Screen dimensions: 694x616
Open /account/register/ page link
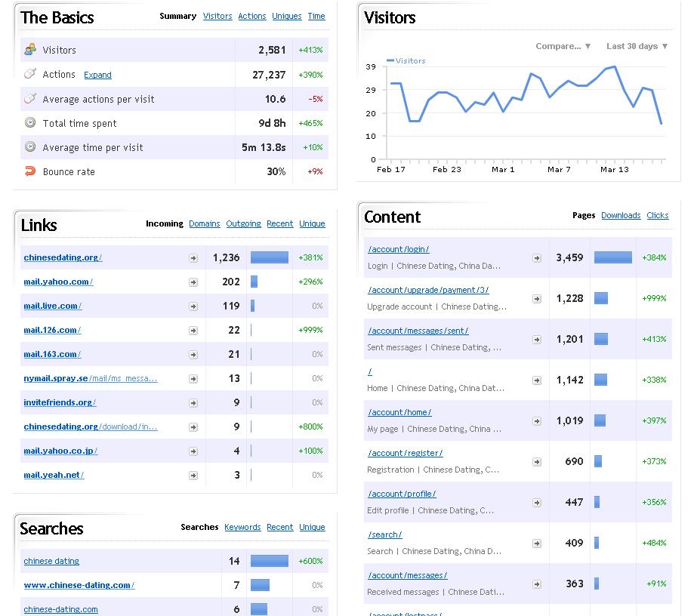[405, 453]
